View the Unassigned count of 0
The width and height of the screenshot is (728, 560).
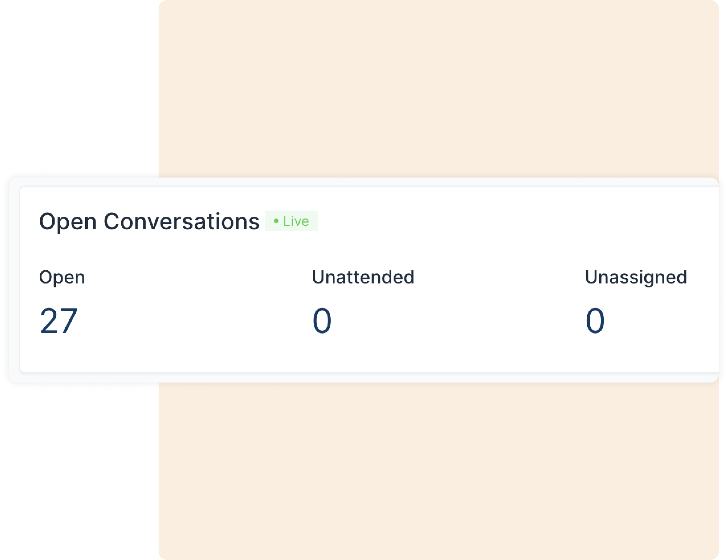coord(595,321)
